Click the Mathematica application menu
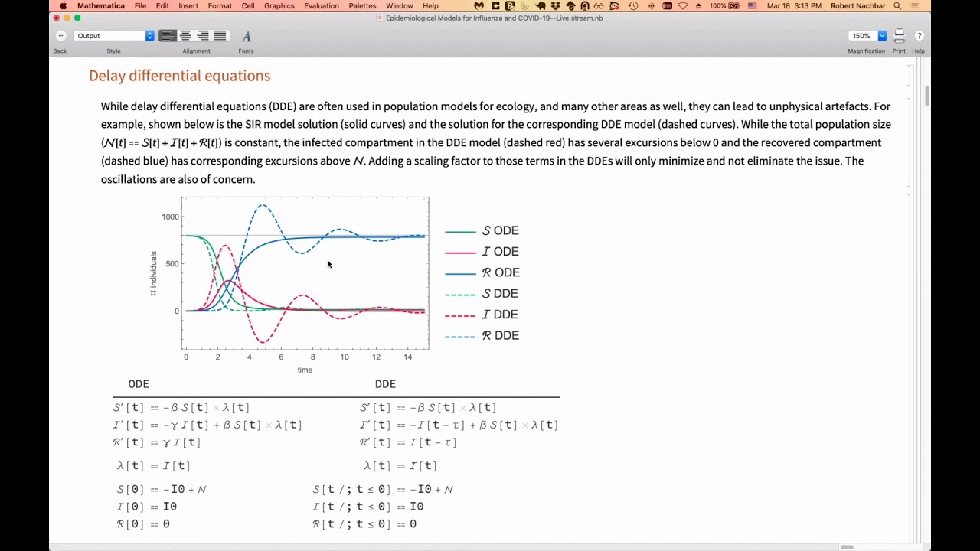The height and width of the screenshot is (551, 980). point(101,6)
